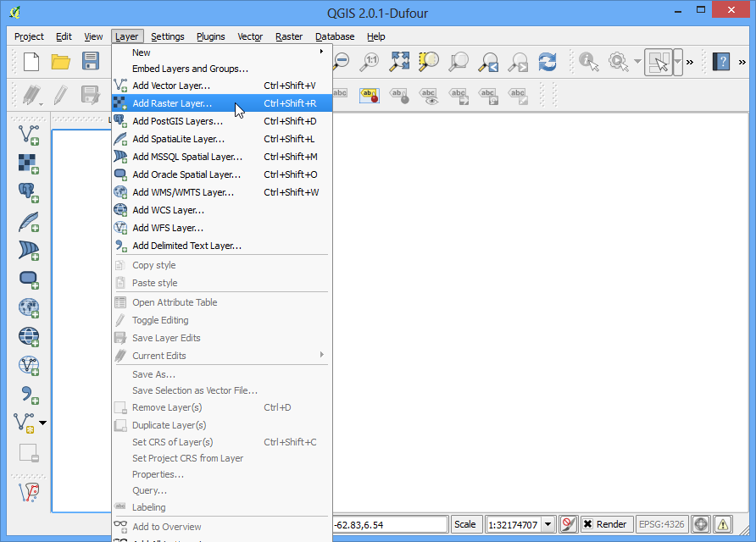
Task: Click Add MSSQL Spatial Layer icon in sidebar
Action: point(29,251)
